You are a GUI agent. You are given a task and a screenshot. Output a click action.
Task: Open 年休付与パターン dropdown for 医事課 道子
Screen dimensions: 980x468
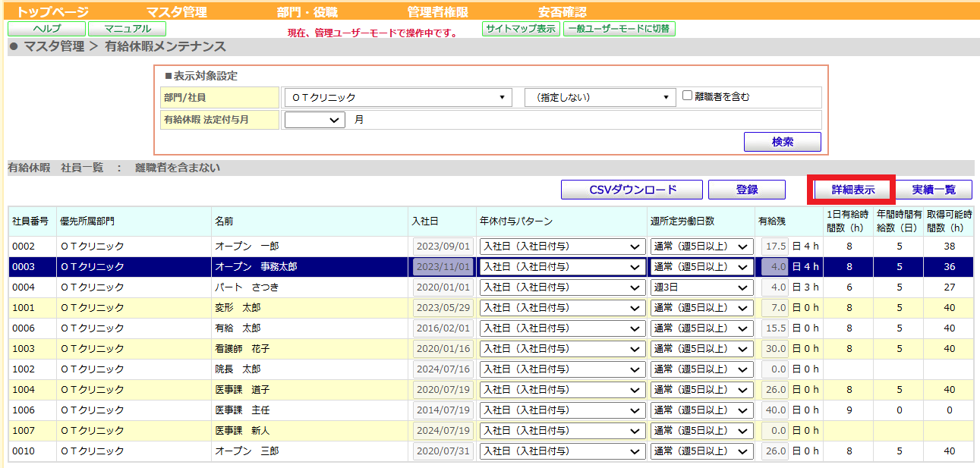[x=562, y=390]
